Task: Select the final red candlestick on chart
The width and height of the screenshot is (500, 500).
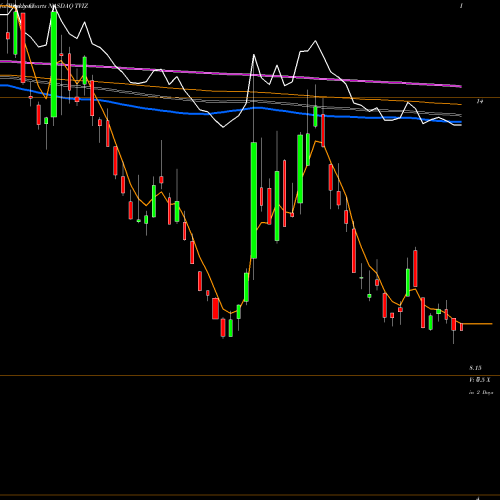Action: tap(462, 327)
